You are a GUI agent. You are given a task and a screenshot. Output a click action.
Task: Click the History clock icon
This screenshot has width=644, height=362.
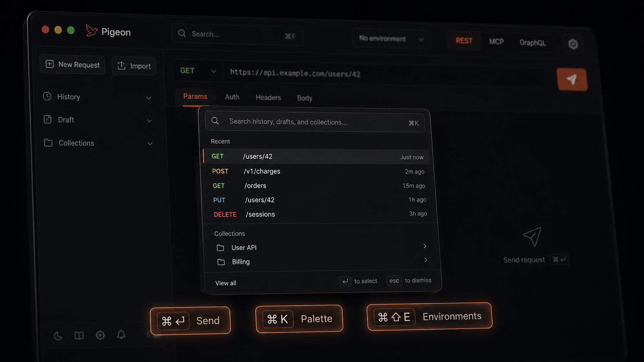coord(47,96)
